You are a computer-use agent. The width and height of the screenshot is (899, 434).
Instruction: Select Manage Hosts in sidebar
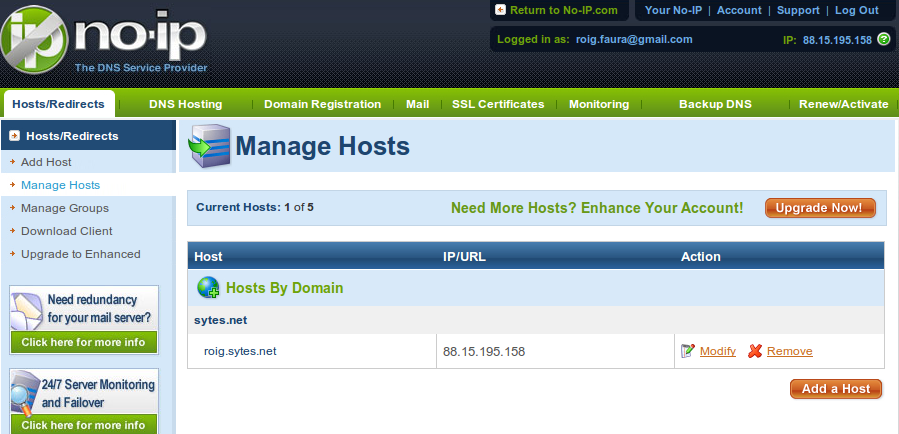point(60,185)
